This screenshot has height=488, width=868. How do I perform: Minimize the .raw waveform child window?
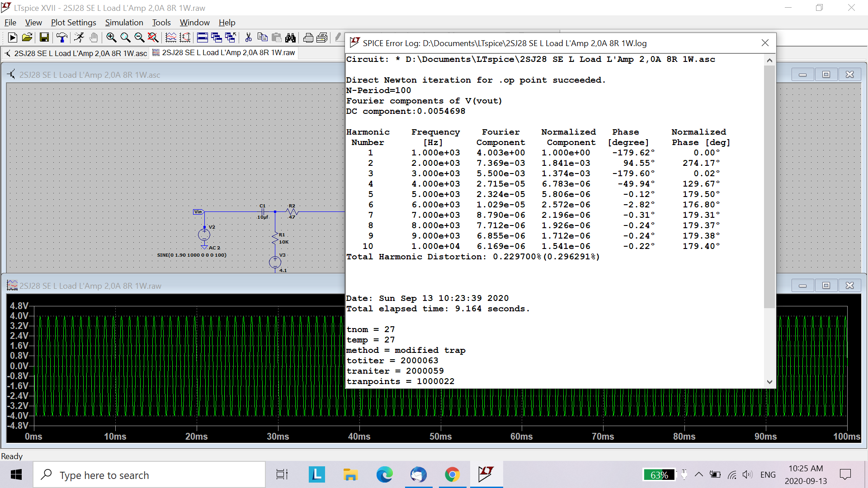(x=802, y=286)
